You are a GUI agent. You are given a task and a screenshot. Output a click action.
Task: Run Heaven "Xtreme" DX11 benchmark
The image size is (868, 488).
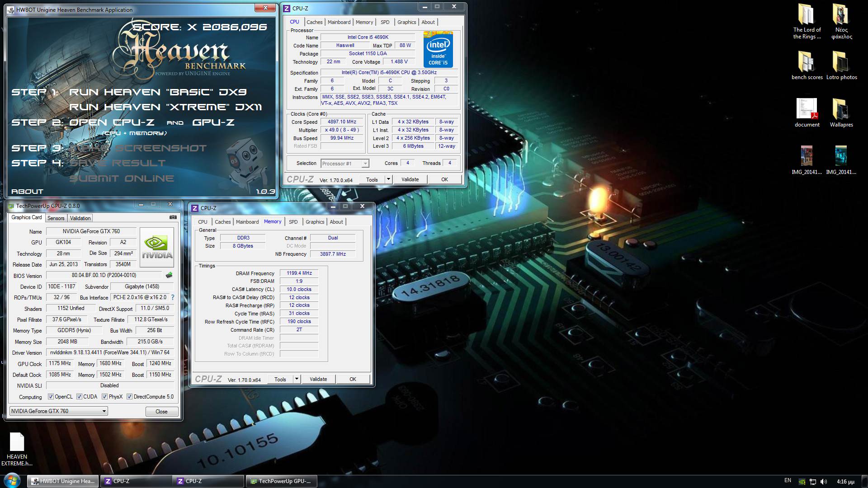click(165, 107)
